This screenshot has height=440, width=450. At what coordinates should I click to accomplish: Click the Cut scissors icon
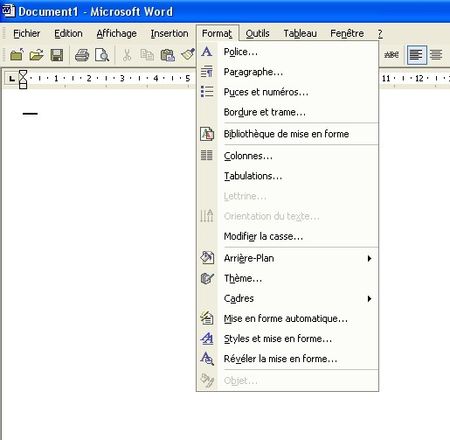[127, 55]
